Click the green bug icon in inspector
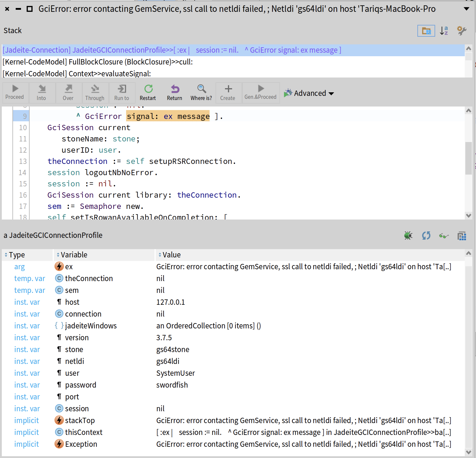The height and width of the screenshot is (458, 476). 408,236
